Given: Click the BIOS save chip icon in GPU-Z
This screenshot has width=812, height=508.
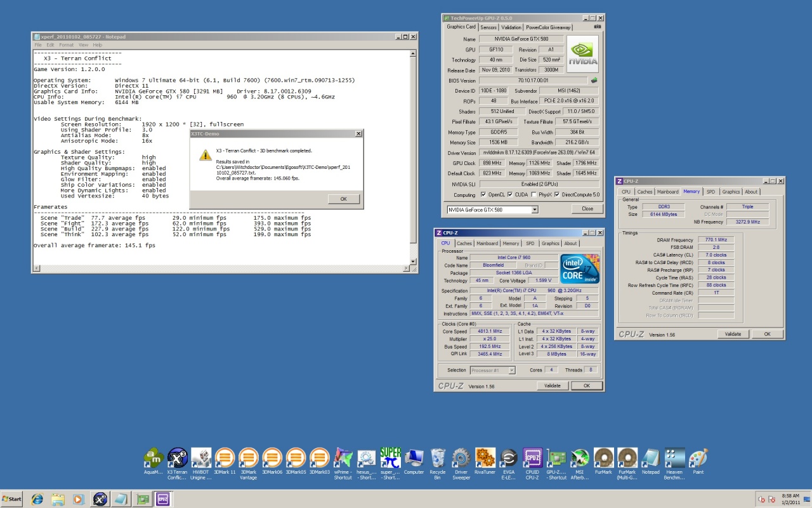Looking at the screenshot, I should click(594, 81).
